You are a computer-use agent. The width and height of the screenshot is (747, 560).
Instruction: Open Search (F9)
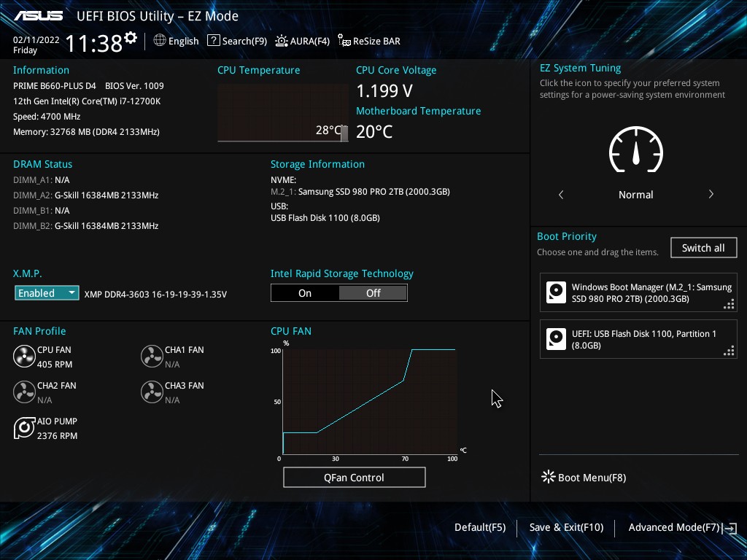pyautogui.click(x=237, y=41)
